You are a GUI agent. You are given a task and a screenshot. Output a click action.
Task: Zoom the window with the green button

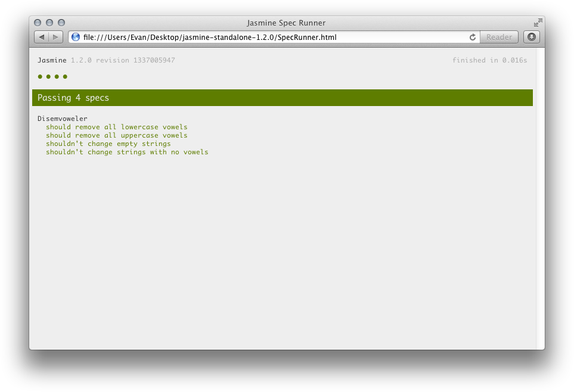61,23
